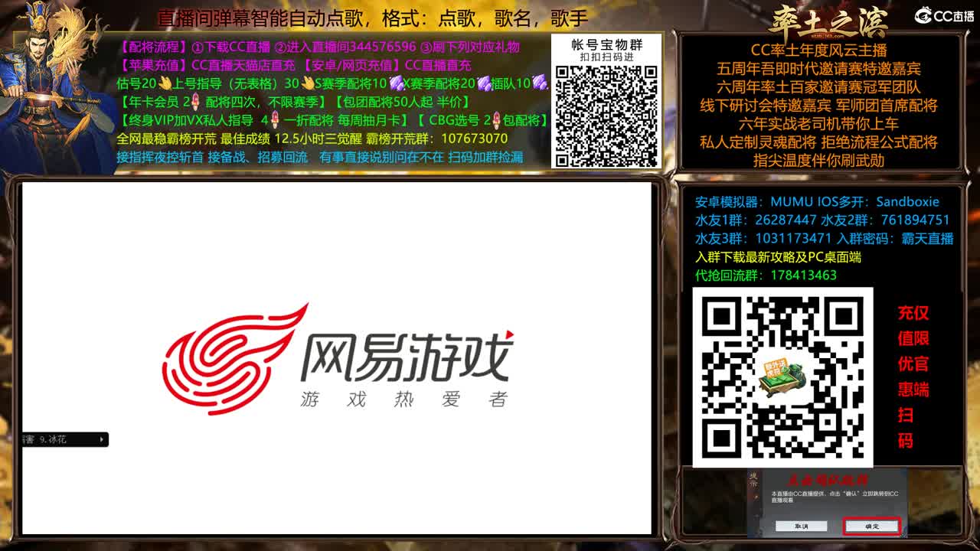980x551 pixels.
Task: Click the 水友1群：26287447 line
Action: click(x=822, y=220)
